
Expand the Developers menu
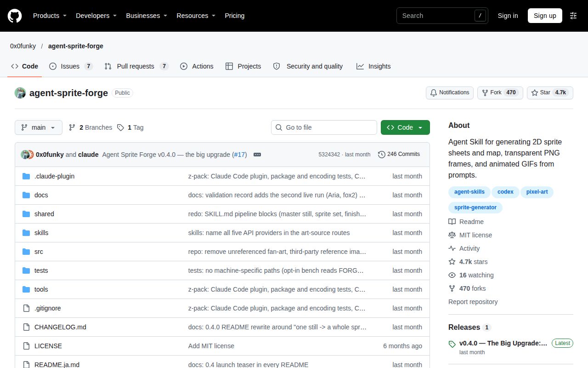coord(96,16)
